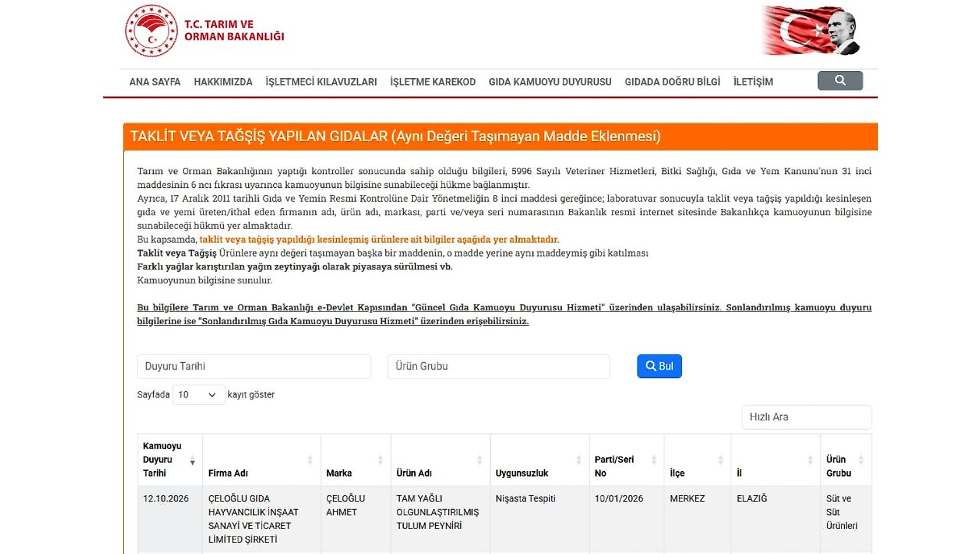Open HAKKIMIZDA menu item
This screenshot has width=980, height=554.
click(223, 82)
